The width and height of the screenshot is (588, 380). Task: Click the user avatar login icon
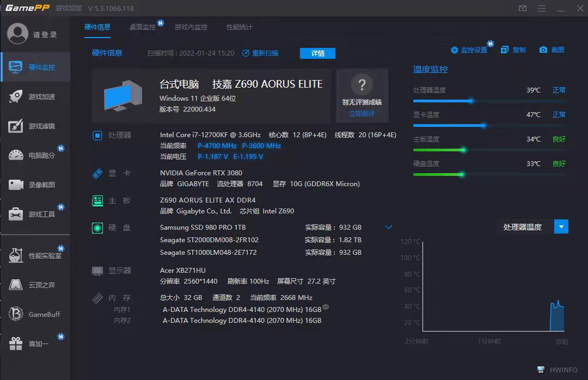coord(17,34)
